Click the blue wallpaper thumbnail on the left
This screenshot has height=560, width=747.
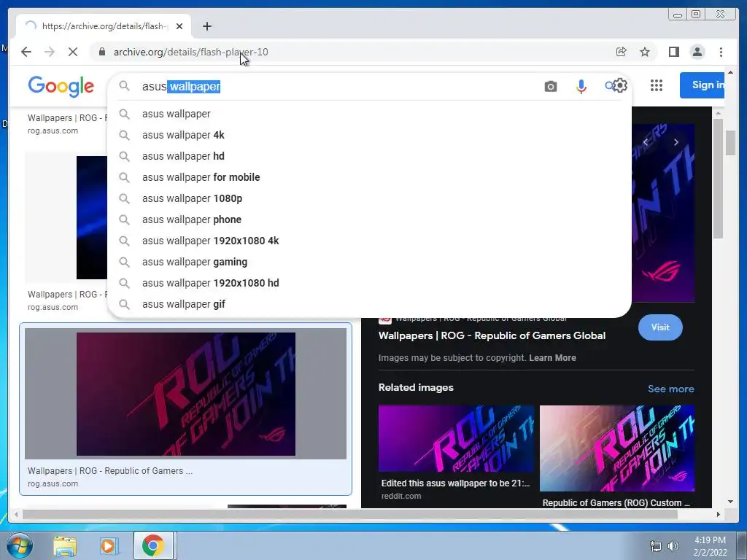(x=91, y=217)
